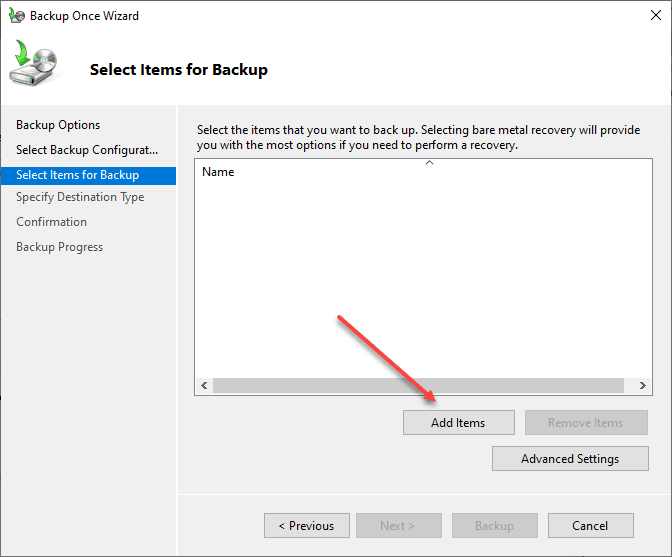Click the Confirmation step in sidebar
Viewport: 672px width, 557px height.
pyautogui.click(x=51, y=222)
